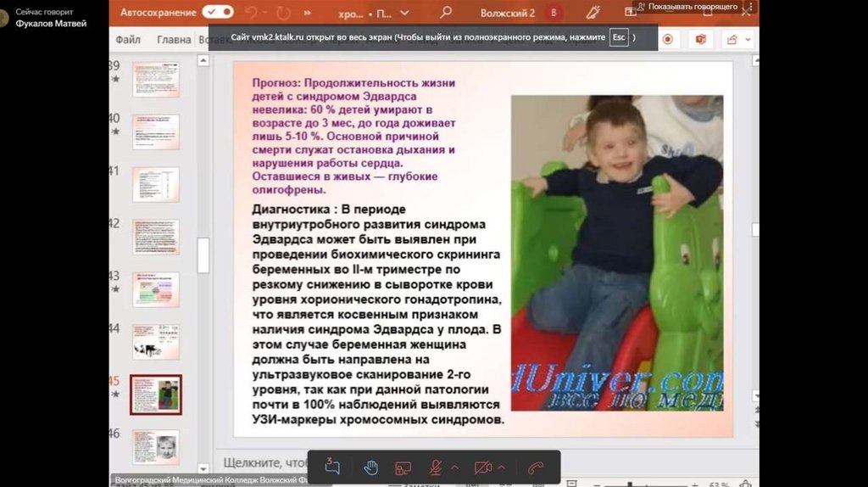Viewport: 868px width, 487px height.
Task: Open the chat with 3 messages
Action: (x=332, y=467)
